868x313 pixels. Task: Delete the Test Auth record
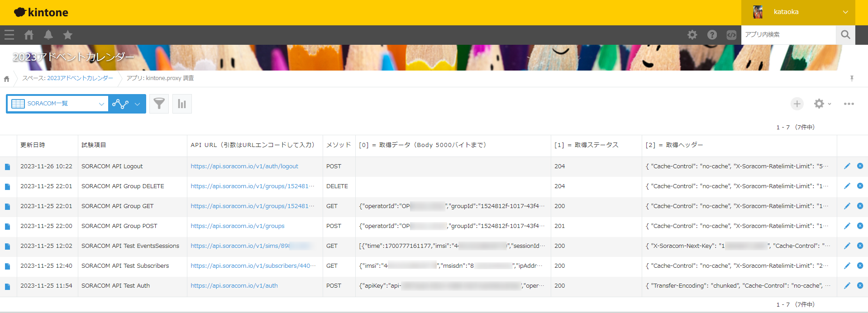point(860,285)
